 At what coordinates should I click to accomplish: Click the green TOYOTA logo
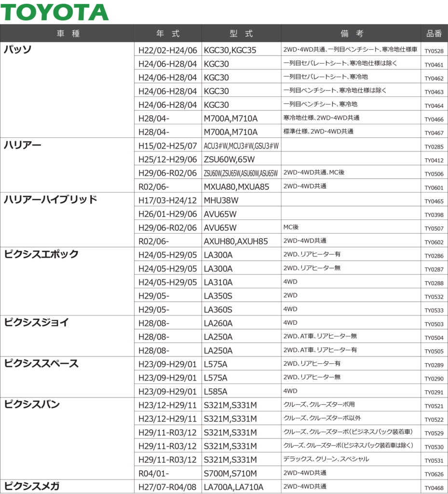tap(54, 12)
